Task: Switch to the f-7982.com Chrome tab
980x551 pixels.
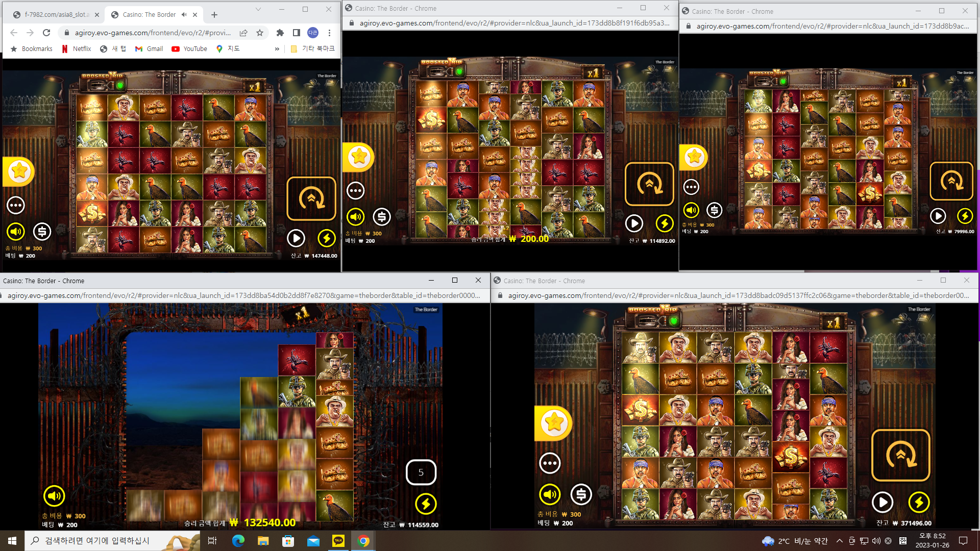Action: point(56,15)
